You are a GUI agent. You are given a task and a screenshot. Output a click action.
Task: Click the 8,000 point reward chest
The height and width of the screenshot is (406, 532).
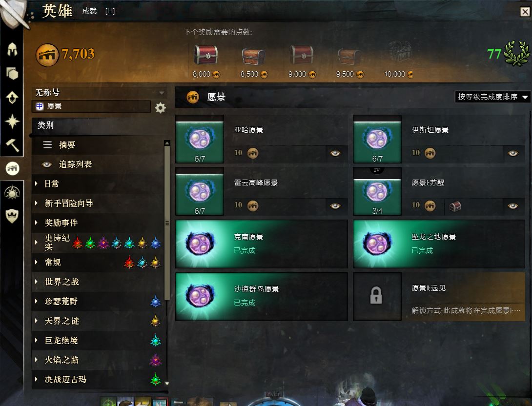[206, 55]
